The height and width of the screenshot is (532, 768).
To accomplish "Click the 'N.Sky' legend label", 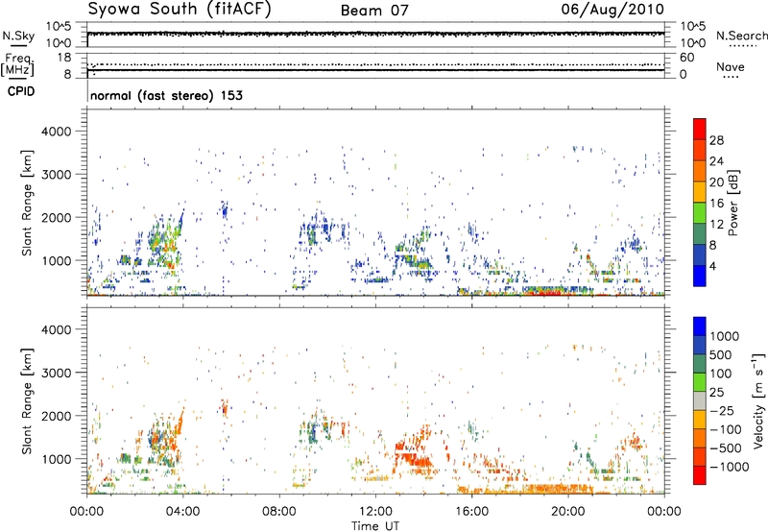I will 18,36.
